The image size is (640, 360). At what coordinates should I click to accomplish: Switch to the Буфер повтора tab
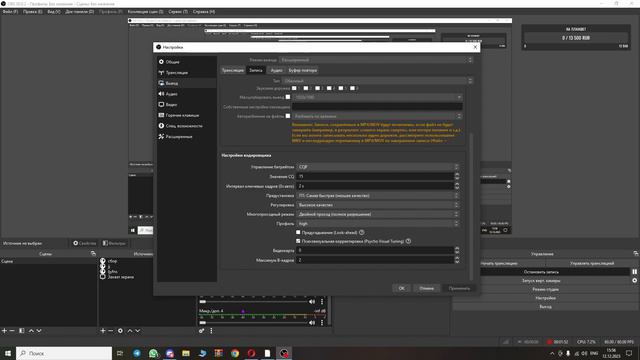302,70
